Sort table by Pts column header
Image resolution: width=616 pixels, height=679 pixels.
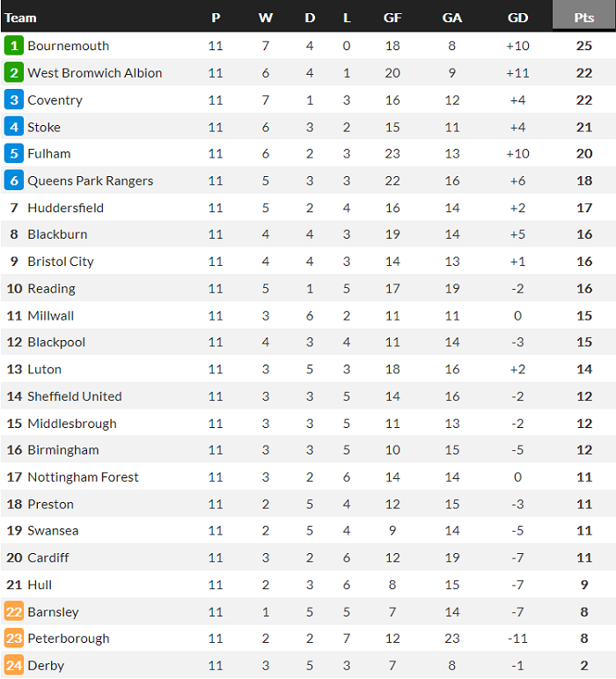pos(584,18)
